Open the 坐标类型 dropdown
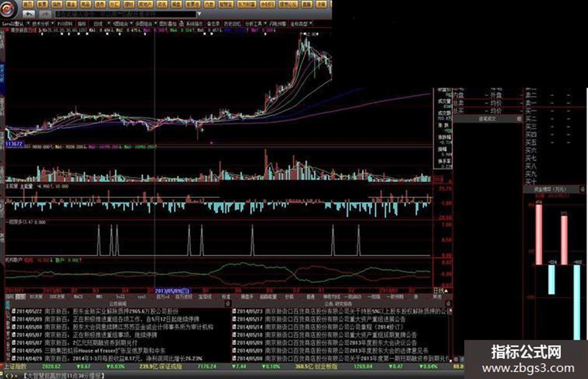 pyautogui.click(x=302, y=23)
